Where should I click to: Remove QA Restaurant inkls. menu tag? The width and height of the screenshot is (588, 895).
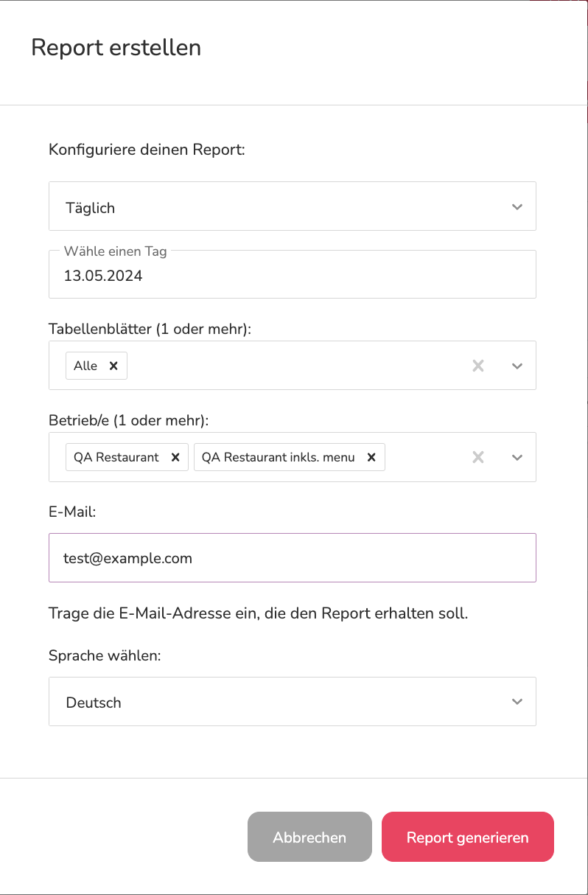click(371, 457)
